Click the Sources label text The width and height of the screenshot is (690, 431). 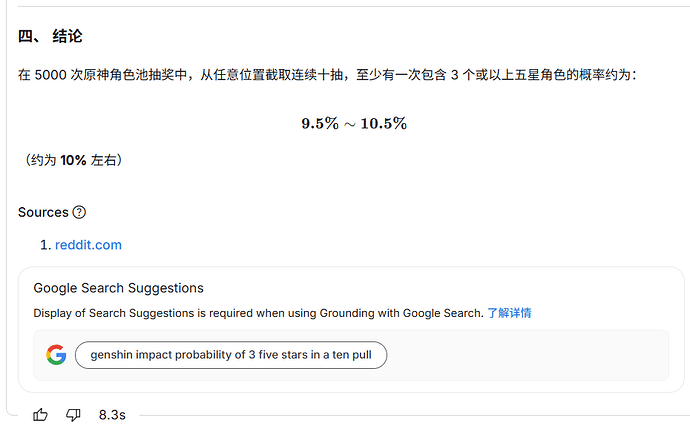pyautogui.click(x=43, y=212)
